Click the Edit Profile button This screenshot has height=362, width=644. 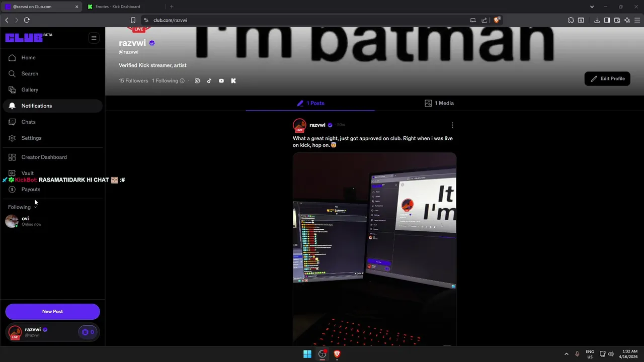(x=607, y=79)
